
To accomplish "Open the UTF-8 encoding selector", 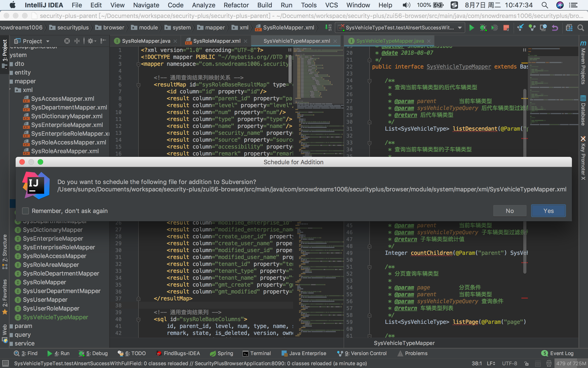I will [x=509, y=363].
